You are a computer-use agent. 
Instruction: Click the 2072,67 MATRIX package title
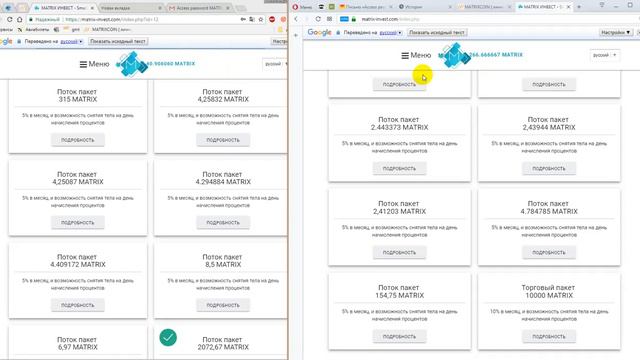223,343
